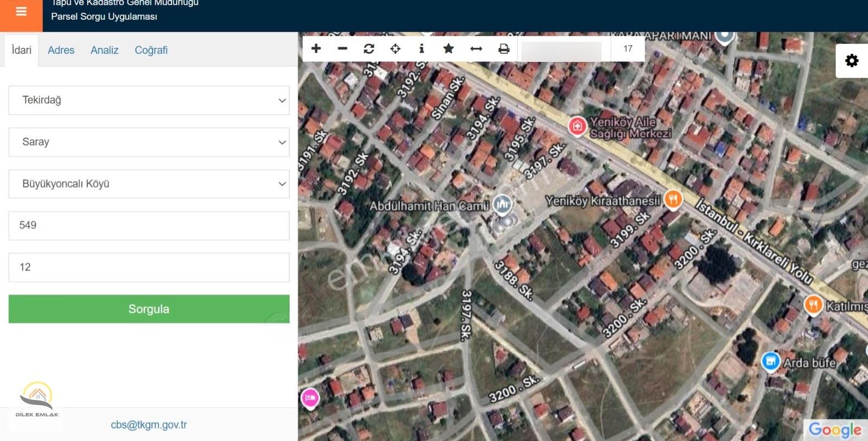
Task: Click the Arda büfe shop marker
Action: (770, 361)
